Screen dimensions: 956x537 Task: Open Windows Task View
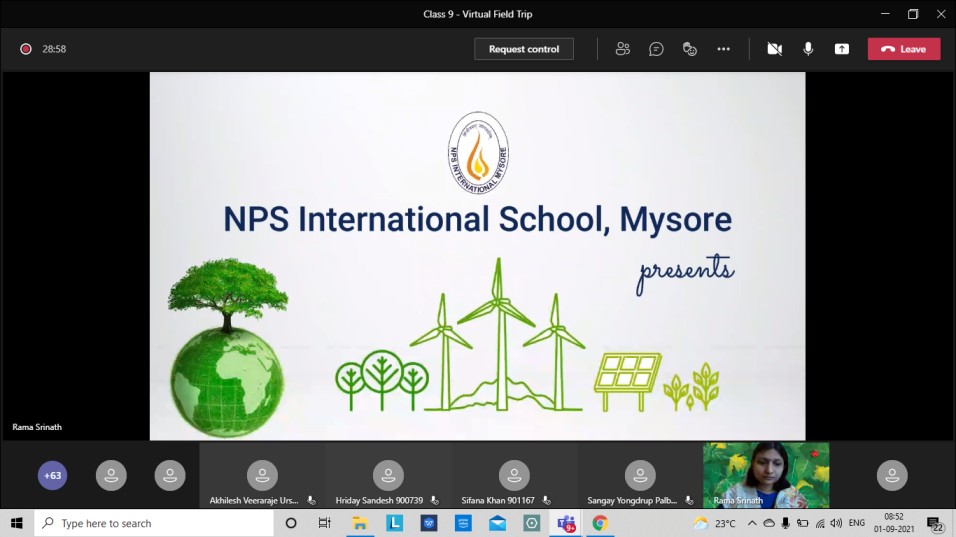(x=324, y=523)
